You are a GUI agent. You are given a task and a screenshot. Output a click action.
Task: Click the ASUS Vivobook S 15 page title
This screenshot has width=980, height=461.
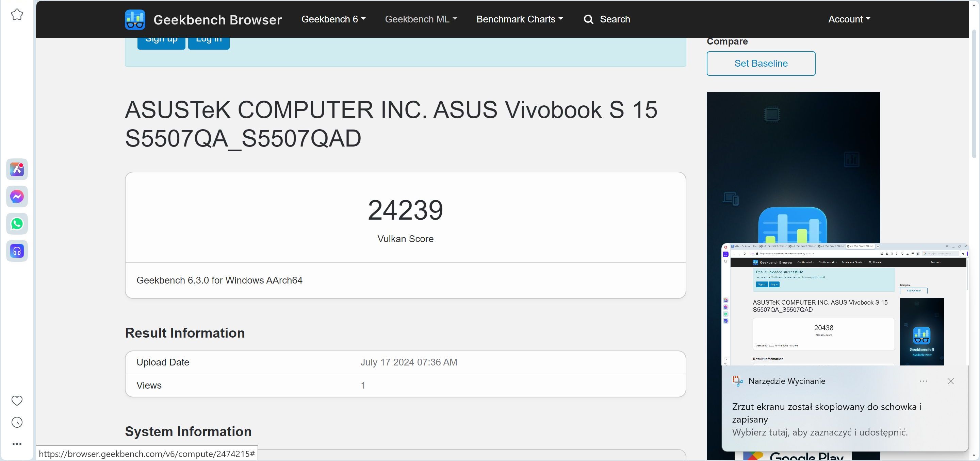tap(391, 124)
